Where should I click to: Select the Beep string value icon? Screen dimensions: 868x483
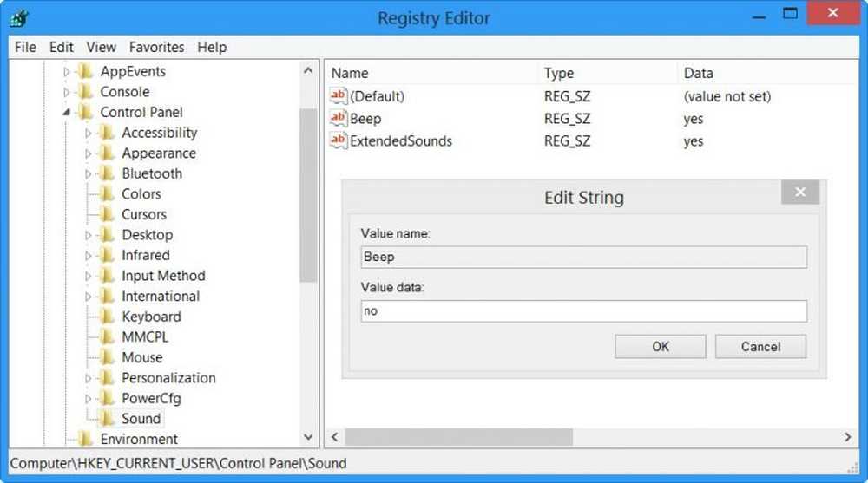(339, 119)
